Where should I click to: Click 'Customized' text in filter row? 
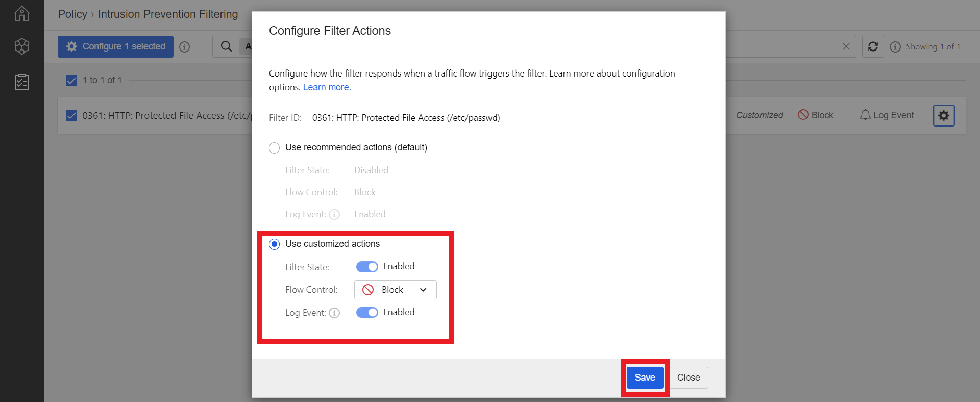(759, 115)
